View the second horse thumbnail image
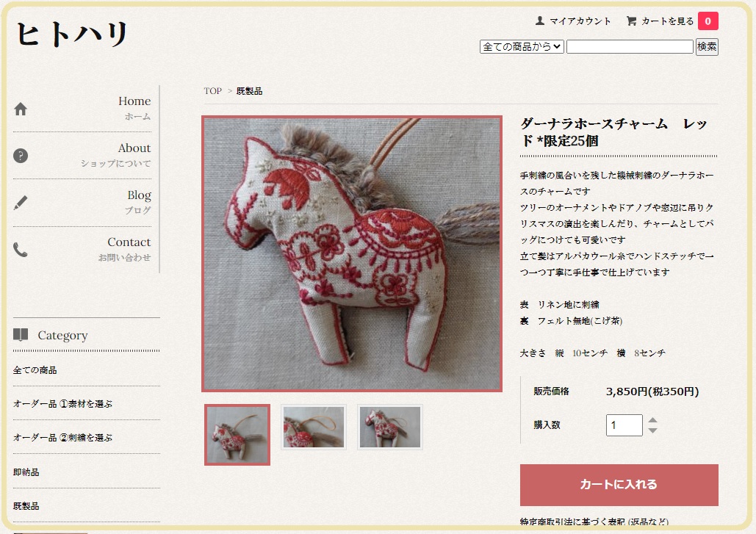Viewport: 756px width, 534px height. (314, 427)
